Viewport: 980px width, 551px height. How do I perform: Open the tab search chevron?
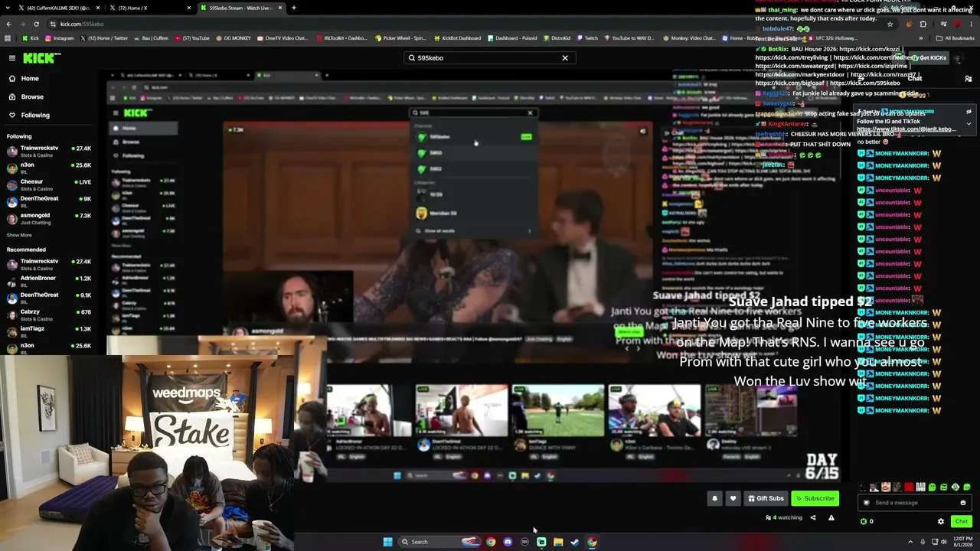[x=8, y=8]
